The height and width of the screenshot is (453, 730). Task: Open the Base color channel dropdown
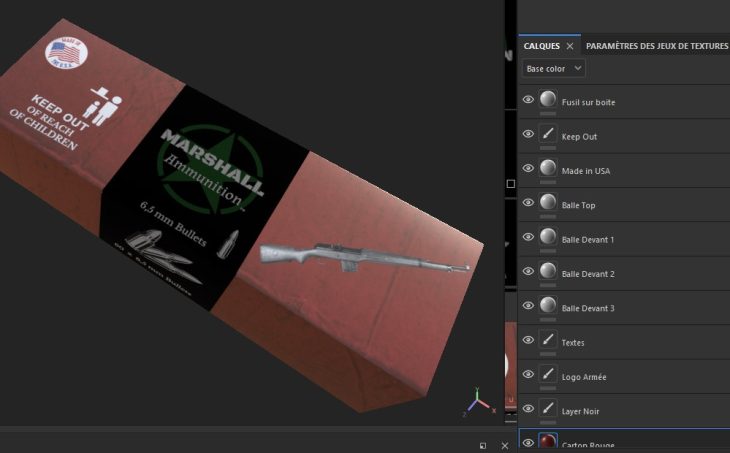tap(554, 69)
